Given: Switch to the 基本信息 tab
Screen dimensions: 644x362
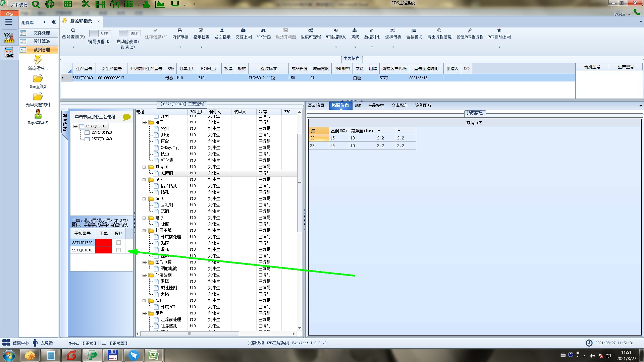Looking at the screenshot, I should point(316,105).
